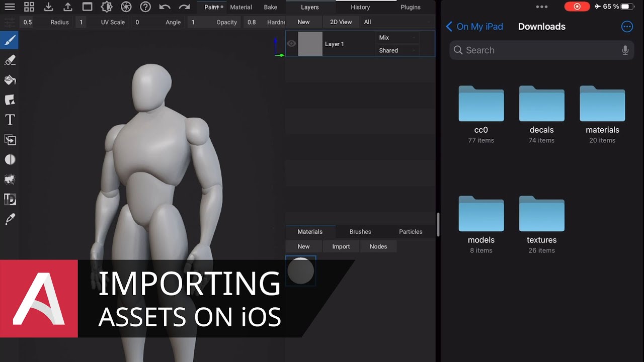
Task: Click the Opacity value field
Action: pyautogui.click(x=252, y=22)
